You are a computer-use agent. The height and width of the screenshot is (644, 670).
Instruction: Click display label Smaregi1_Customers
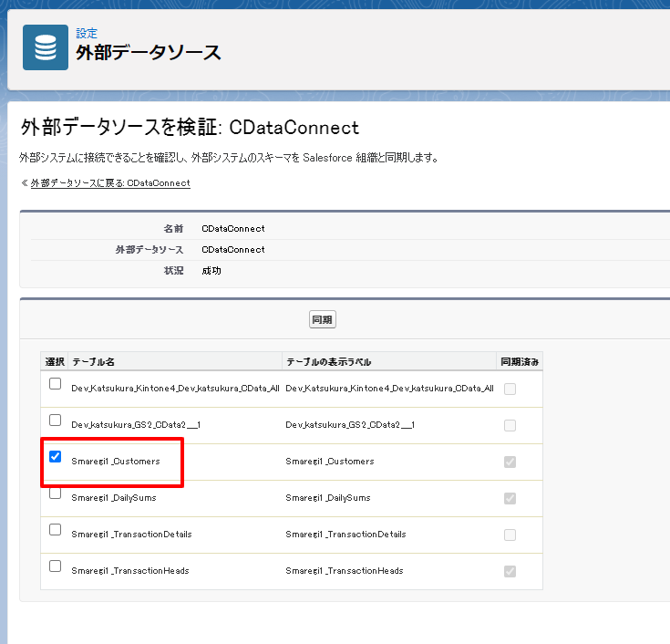click(330, 462)
